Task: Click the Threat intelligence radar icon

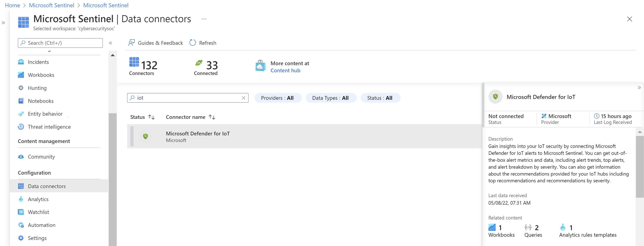Action: pos(21,127)
